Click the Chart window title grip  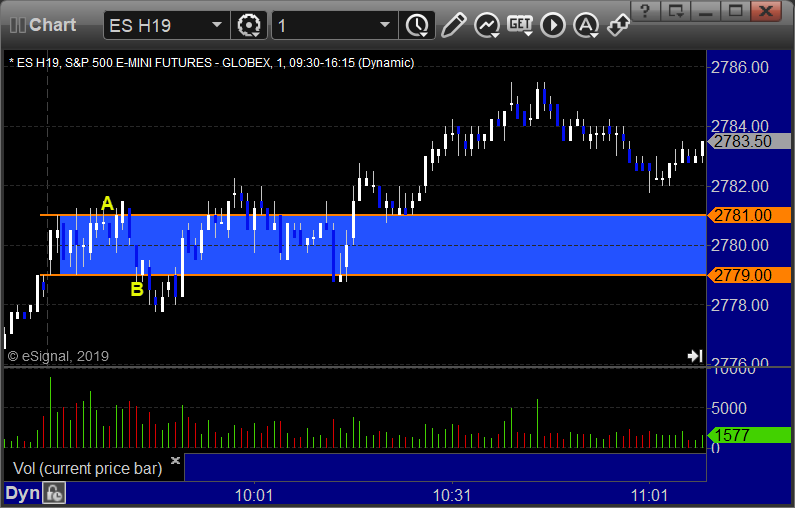pos(17,25)
